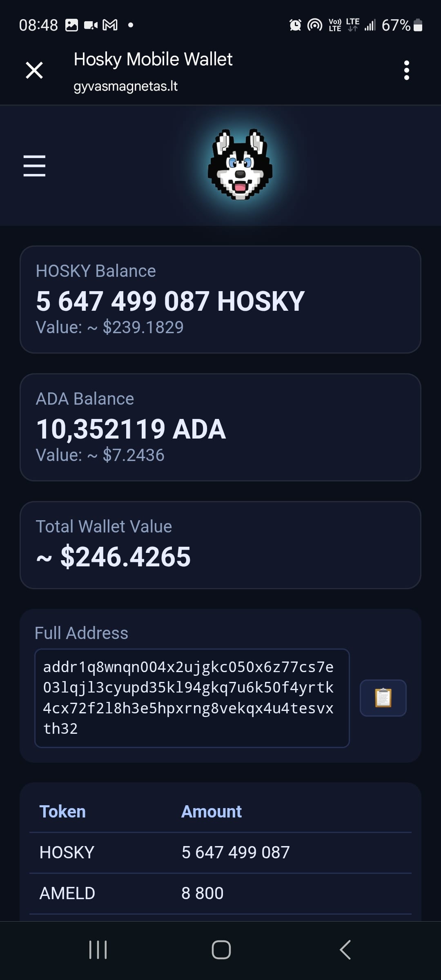Tap the HOSKY Balance card
The image size is (441, 980).
[220, 299]
